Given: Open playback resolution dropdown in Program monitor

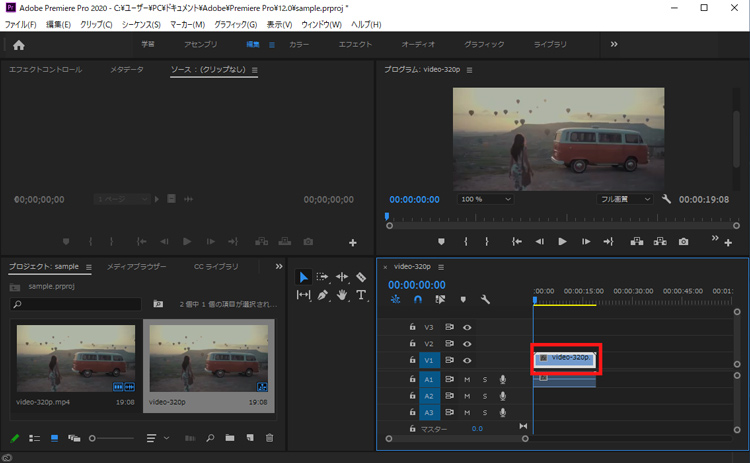Looking at the screenshot, I should pos(625,199).
